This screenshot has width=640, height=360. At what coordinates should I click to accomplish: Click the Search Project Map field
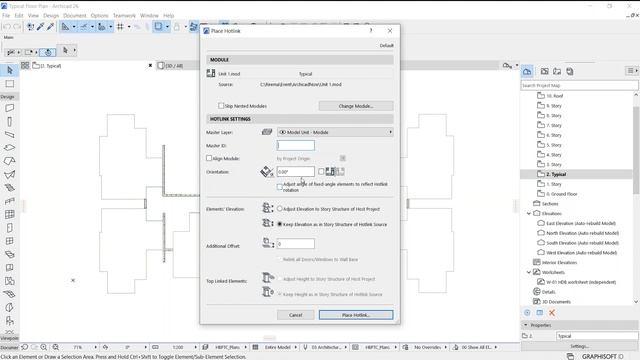(x=579, y=85)
